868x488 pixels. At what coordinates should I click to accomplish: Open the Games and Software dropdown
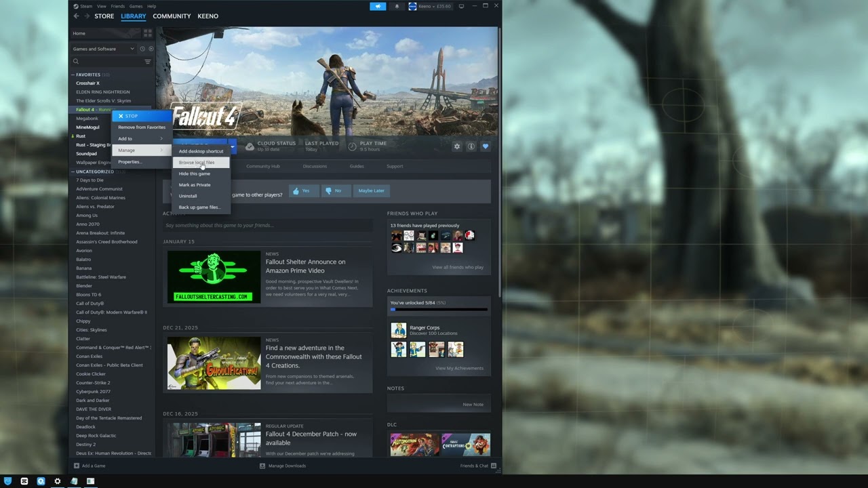(104, 49)
